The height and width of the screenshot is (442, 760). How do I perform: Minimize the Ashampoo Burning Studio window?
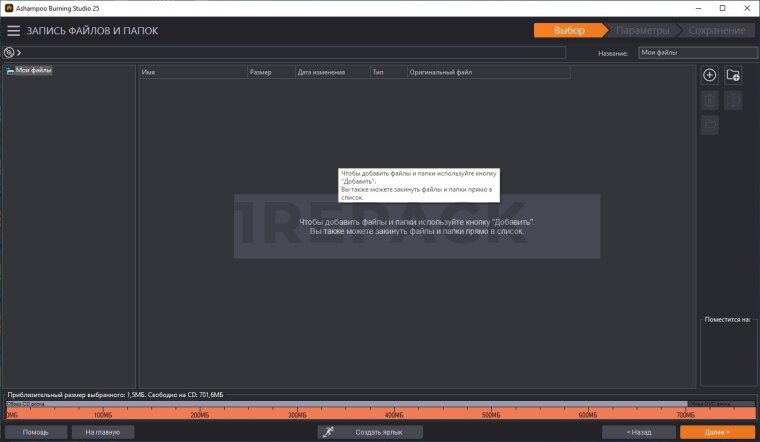pos(698,8)
